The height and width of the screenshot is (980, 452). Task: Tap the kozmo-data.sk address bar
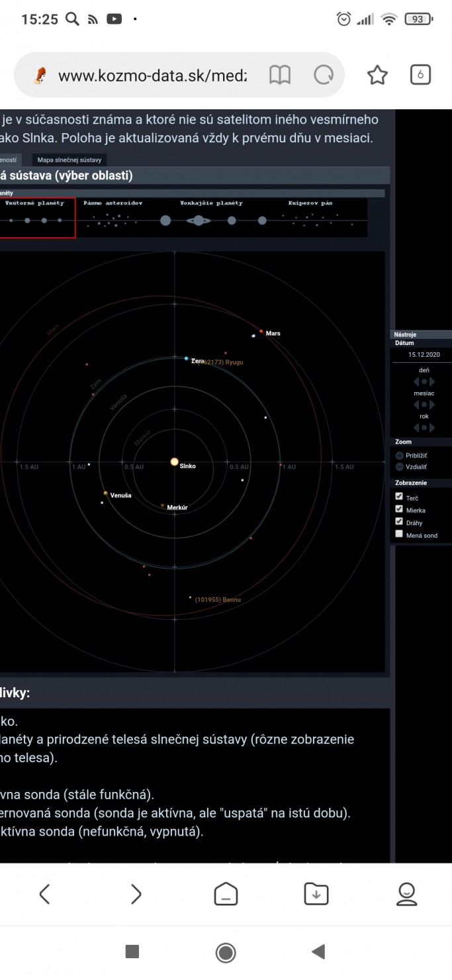point(152,75)
